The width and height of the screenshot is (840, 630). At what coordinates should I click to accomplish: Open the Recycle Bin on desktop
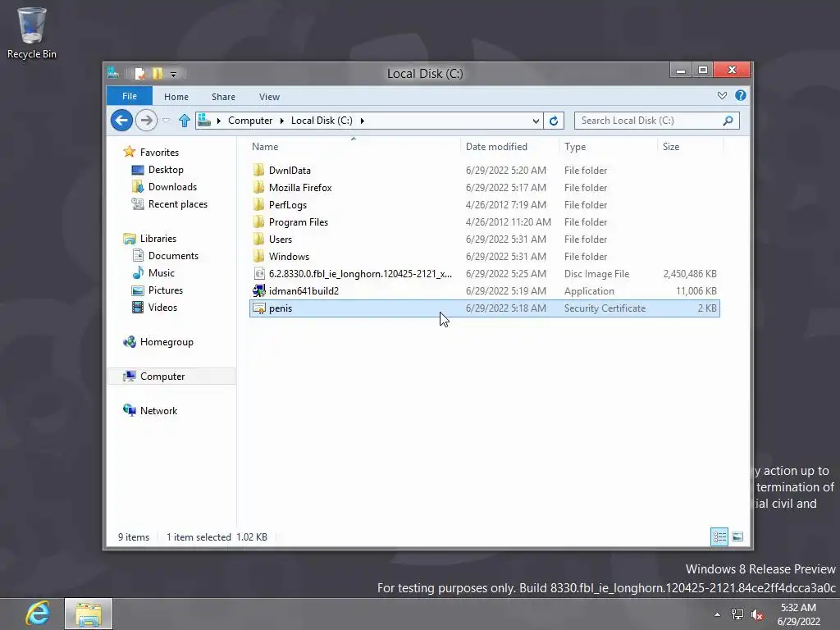point(32,33)
